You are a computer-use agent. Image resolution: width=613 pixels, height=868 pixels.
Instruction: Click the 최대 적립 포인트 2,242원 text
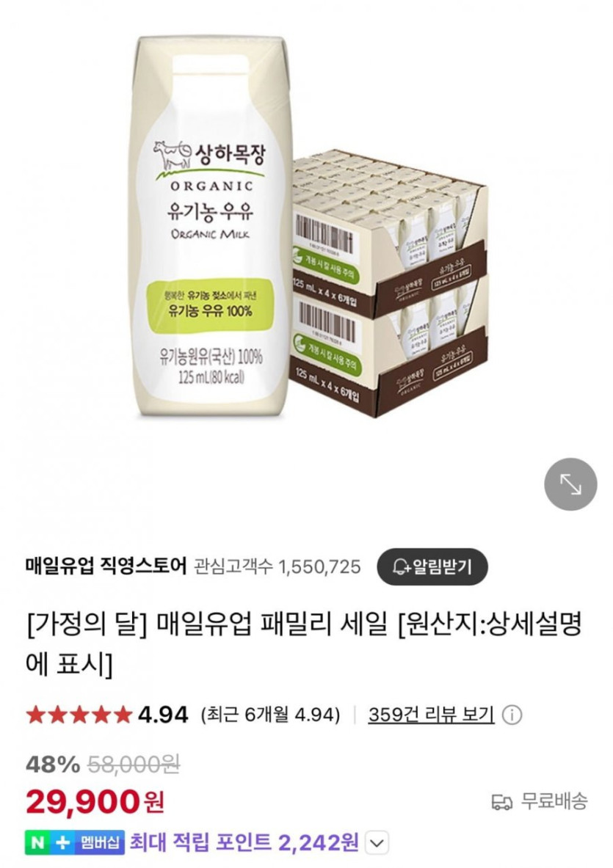(244, 842)
